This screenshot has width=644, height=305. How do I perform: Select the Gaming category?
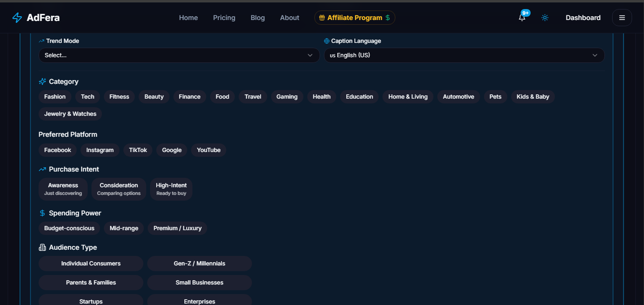click(x=287, y=97)
